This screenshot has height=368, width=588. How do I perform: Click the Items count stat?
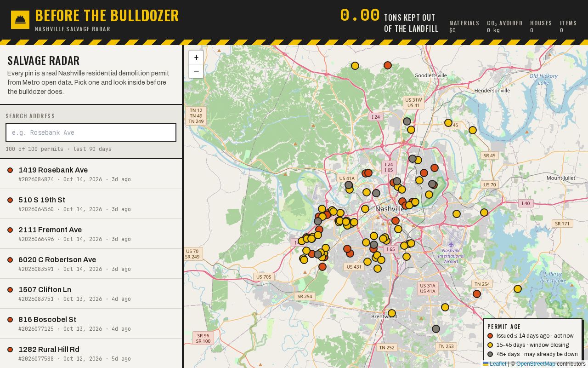[568, 26]
